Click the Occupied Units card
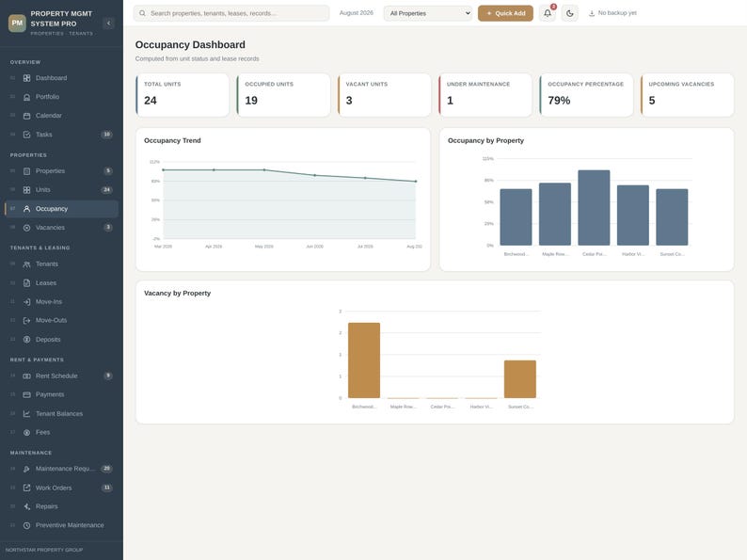This screenshot has height=560, width=747. (283, 95)
